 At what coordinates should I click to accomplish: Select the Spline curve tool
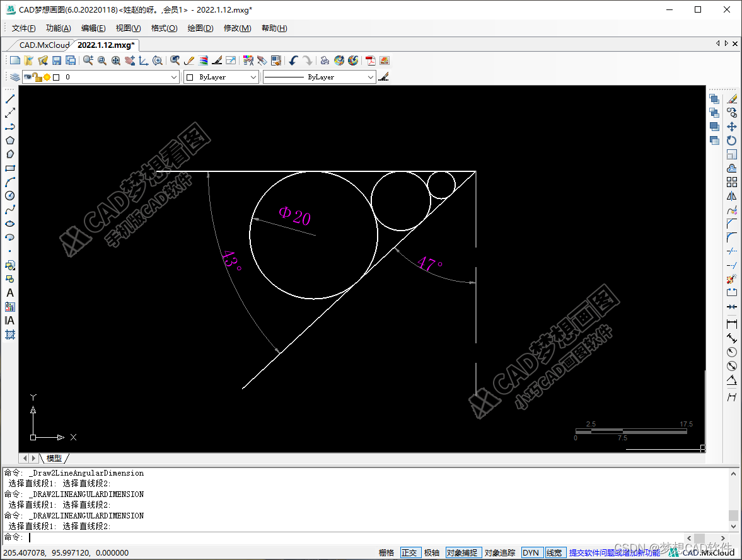pyautogui.click(x=10, y=210)
